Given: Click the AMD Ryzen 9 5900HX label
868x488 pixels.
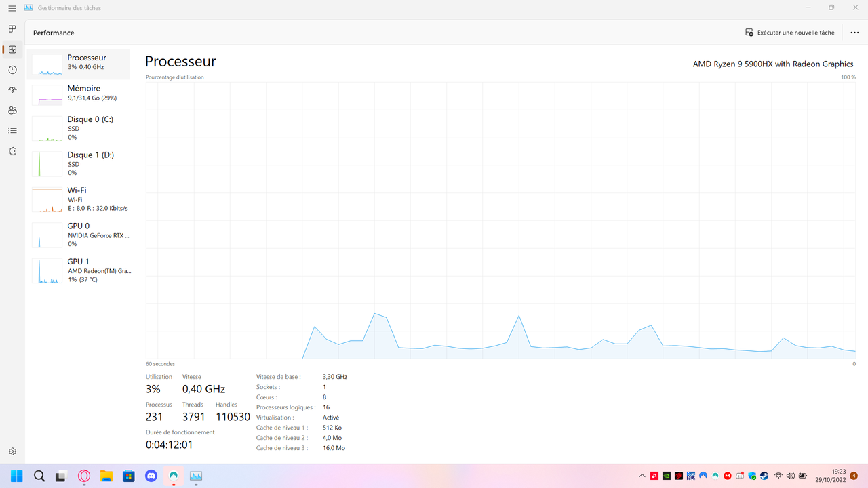Looking at the screenshot, I should click(773, 64).
